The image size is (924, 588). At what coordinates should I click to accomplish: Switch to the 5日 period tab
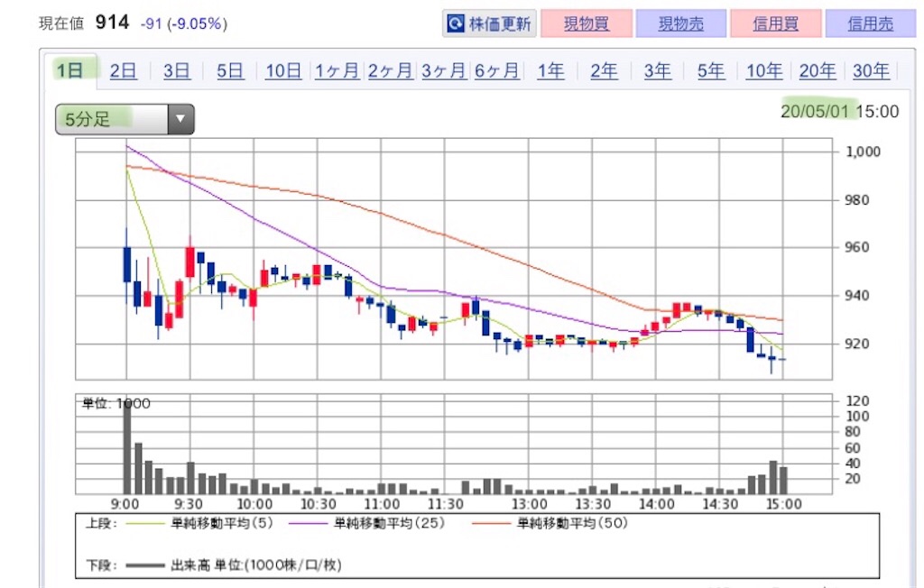(x=230, y=70)
